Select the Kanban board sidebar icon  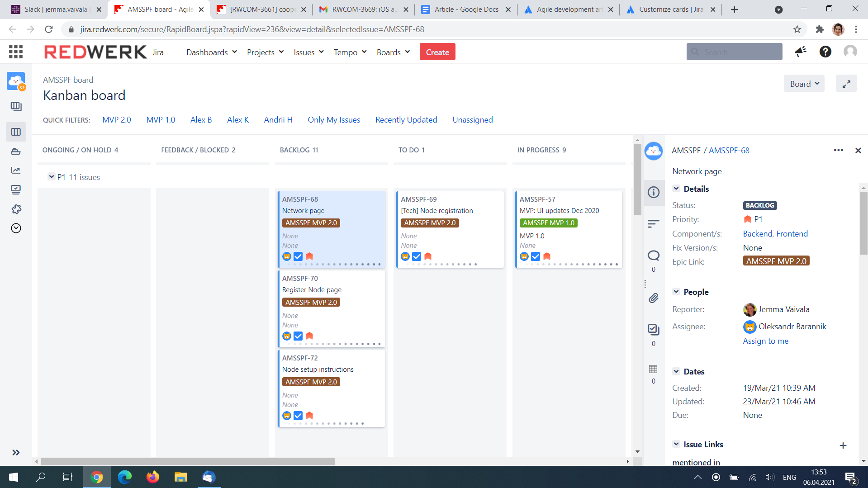click(16, 132)
